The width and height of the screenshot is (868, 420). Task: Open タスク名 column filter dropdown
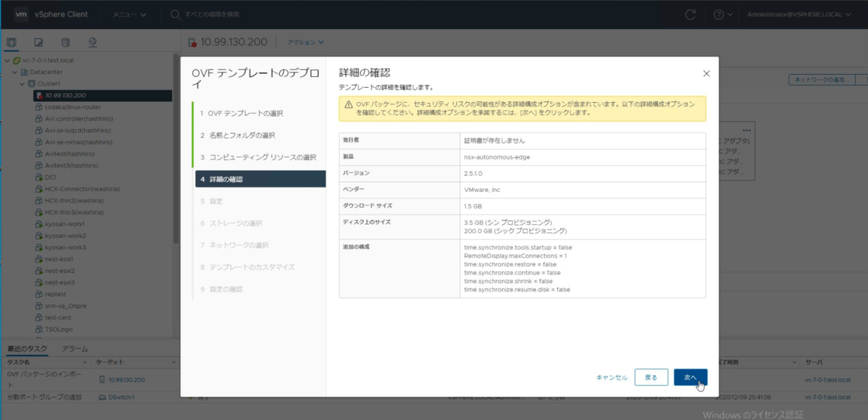tap(85, 361)
